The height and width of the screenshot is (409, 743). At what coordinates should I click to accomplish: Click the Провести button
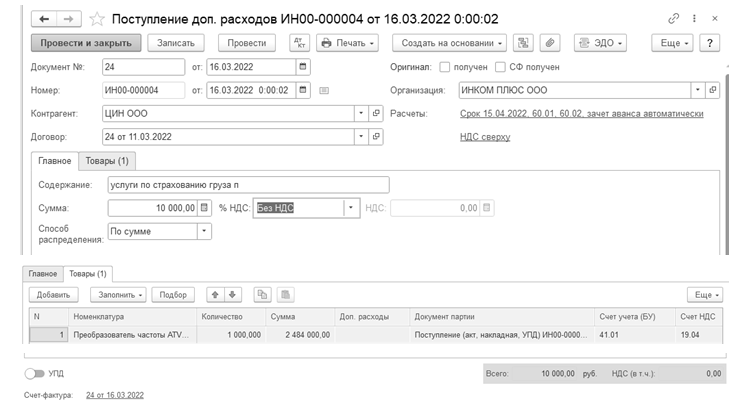click(247, 43)
